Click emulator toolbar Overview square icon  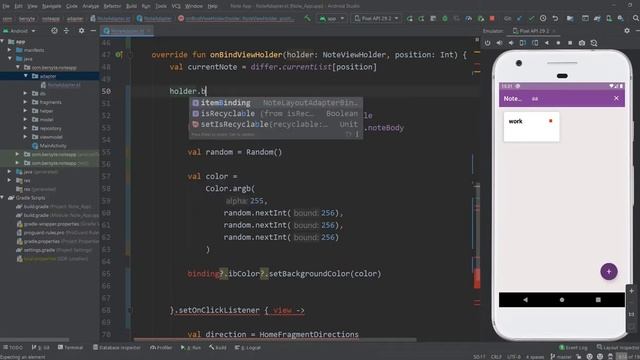tap(570, 43)
